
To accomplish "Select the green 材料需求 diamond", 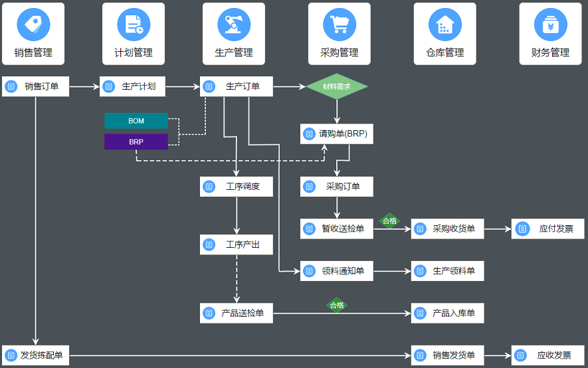I will point(337,86).
